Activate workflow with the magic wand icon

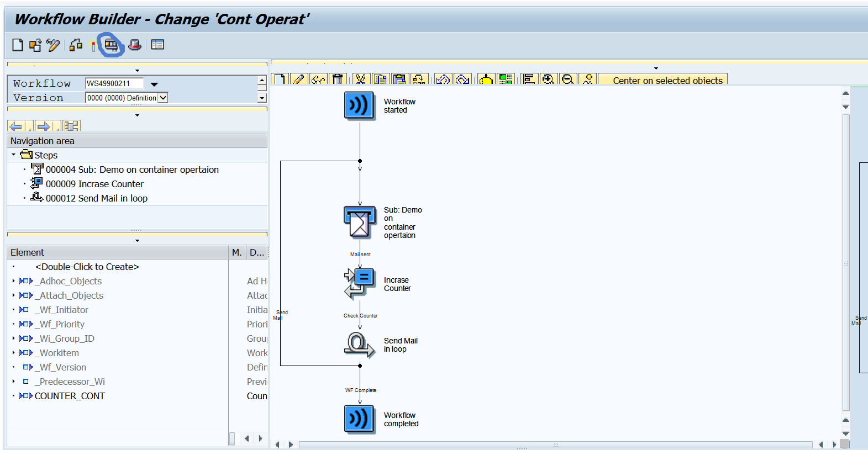point(92,45)
